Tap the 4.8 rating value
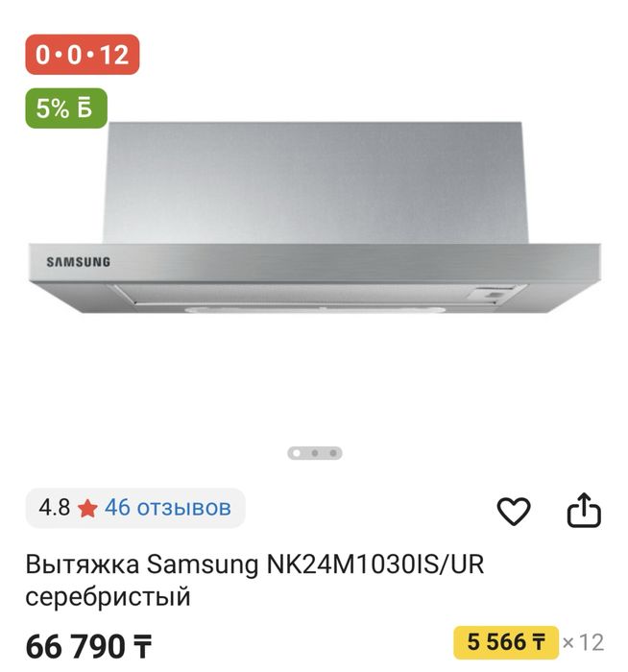The height and width of the screenshot is (672, 628). click(x=54, y=508)
